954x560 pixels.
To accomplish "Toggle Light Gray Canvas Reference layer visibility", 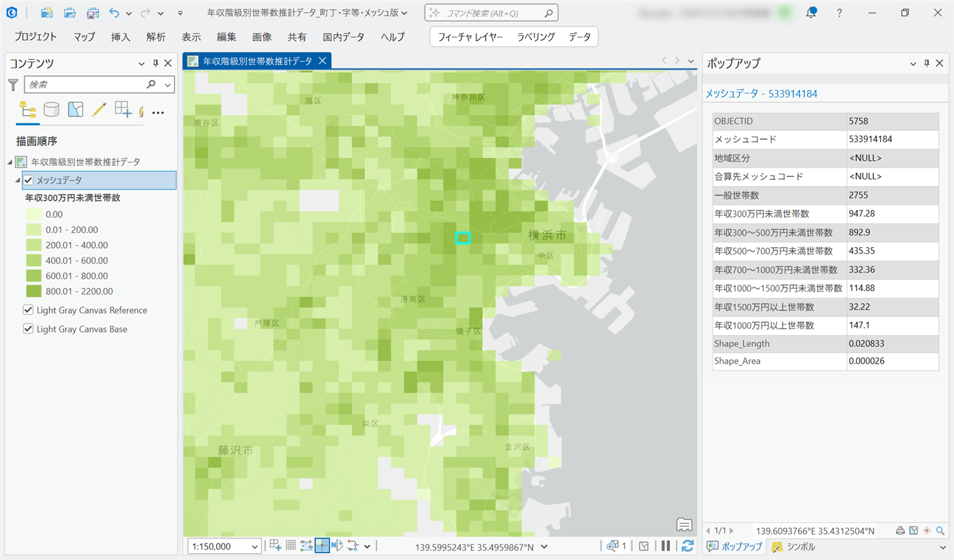I will (29, 310).
